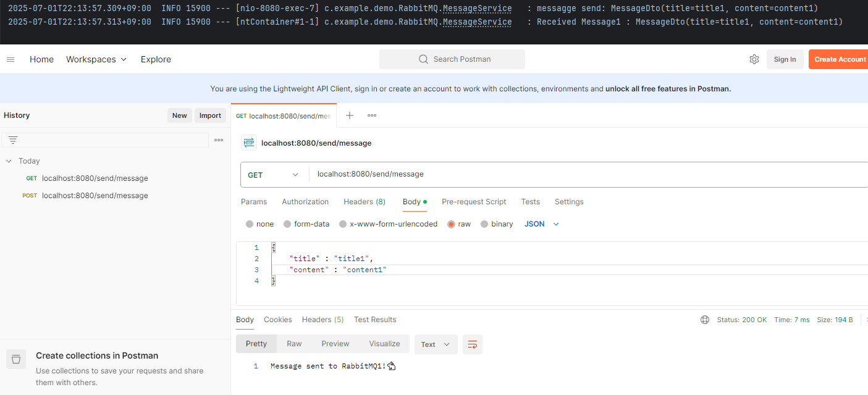Click the Status: 200 OK indicator
The width and height of the screenshot is (868, 395).
pyautogui.click(x=741, y=320)
